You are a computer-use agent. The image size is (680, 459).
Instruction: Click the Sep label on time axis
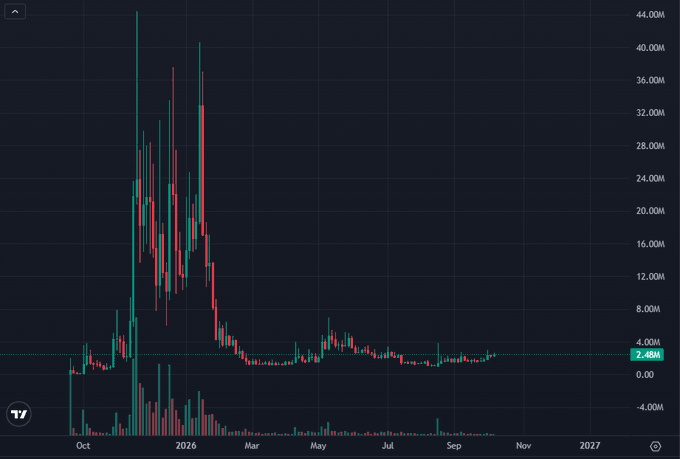pos(454,446)
